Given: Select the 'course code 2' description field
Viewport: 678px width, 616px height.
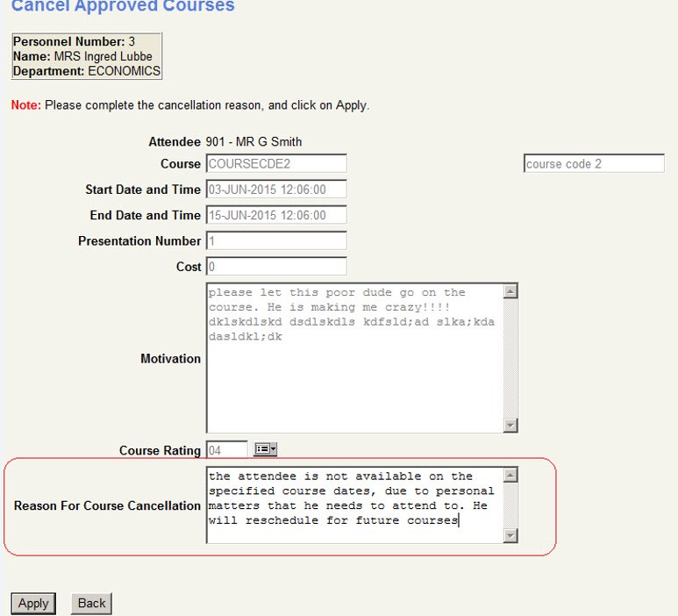Looking at the screenshot, I should click(594, 164).
